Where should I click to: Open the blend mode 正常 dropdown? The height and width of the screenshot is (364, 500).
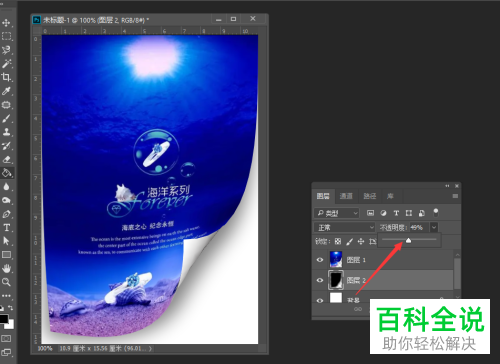point(344,227)
